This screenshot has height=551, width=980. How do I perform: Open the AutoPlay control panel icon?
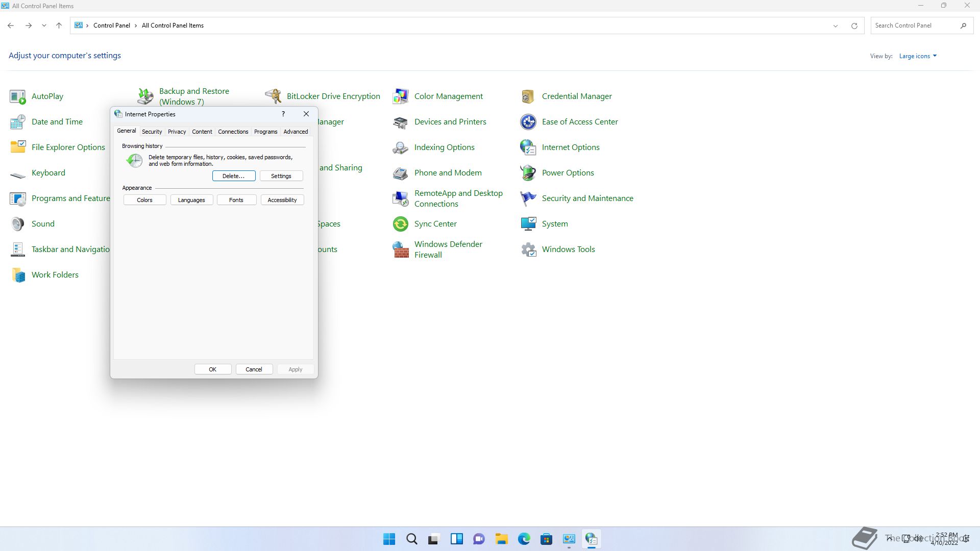(x=18, y=96)
